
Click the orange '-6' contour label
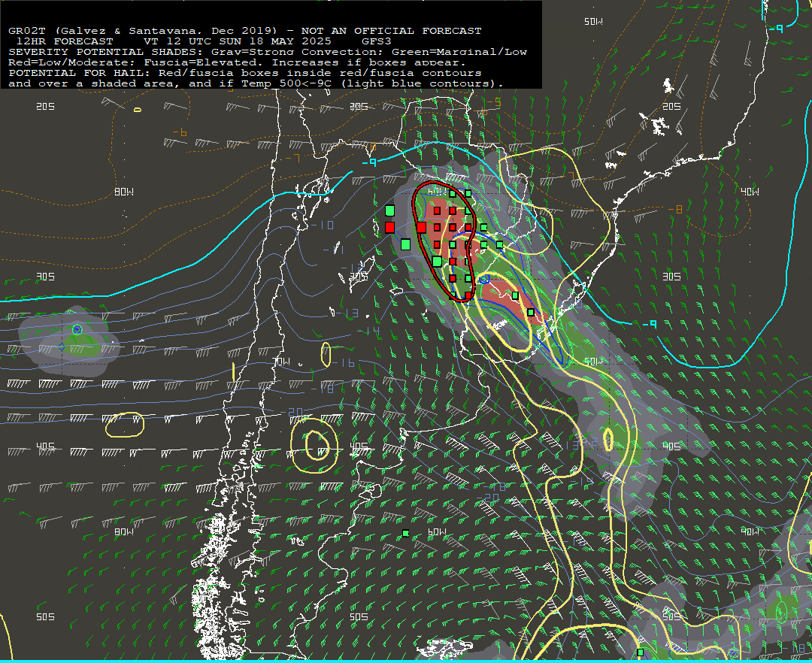pos(179,133)
